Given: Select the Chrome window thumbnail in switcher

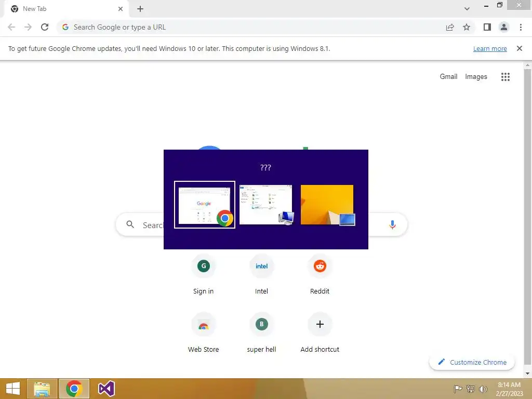Looking at the screenshot, I should click(x=205, y=205).
